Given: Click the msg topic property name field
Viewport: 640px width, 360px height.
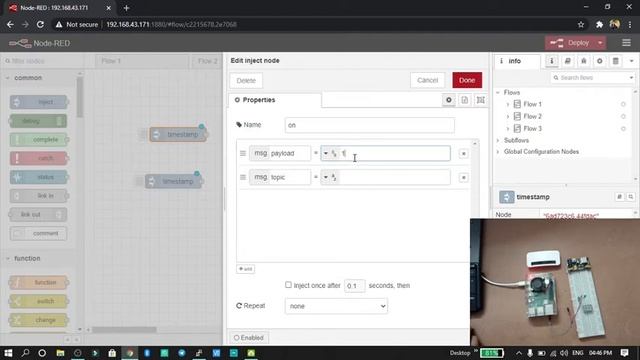Looking at the screenshot, I should coord(280,177).
